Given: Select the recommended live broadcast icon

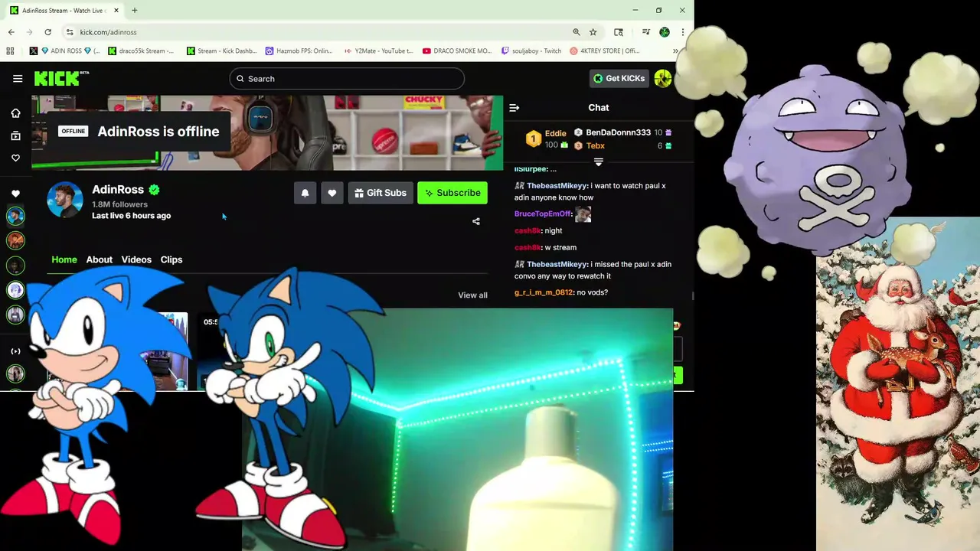Looking at the screenshot, I should [x=15, y=351].
